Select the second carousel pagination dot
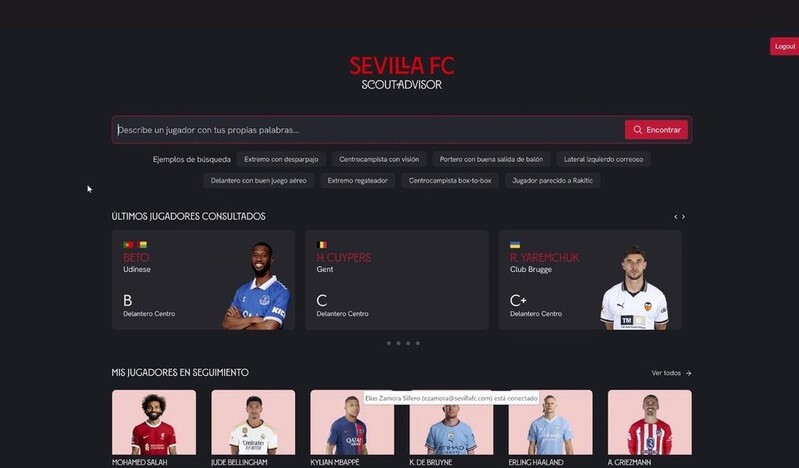The width and height of the screenshot is (799, 468). [x=398, y=343]
